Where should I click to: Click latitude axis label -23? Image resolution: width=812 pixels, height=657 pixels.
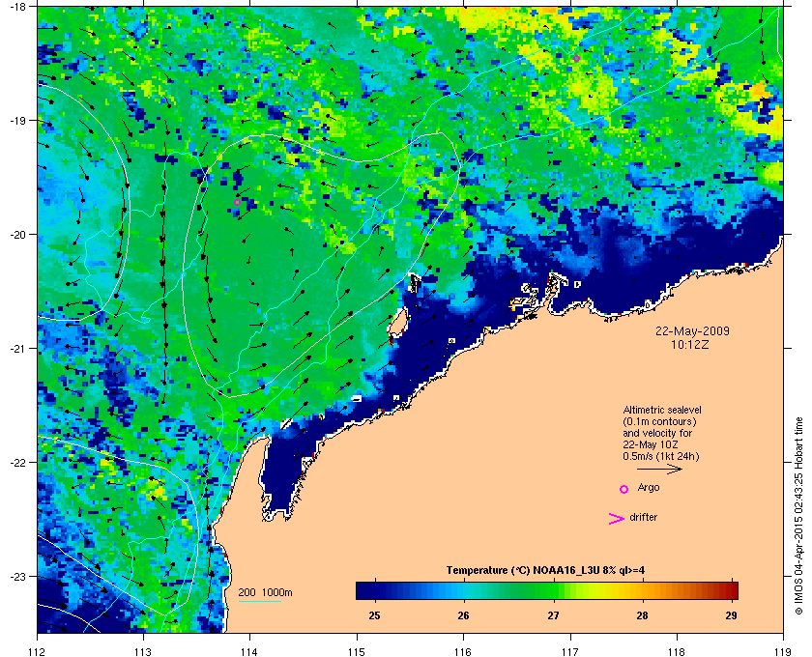pyautogui.click(x=18, y=576)
